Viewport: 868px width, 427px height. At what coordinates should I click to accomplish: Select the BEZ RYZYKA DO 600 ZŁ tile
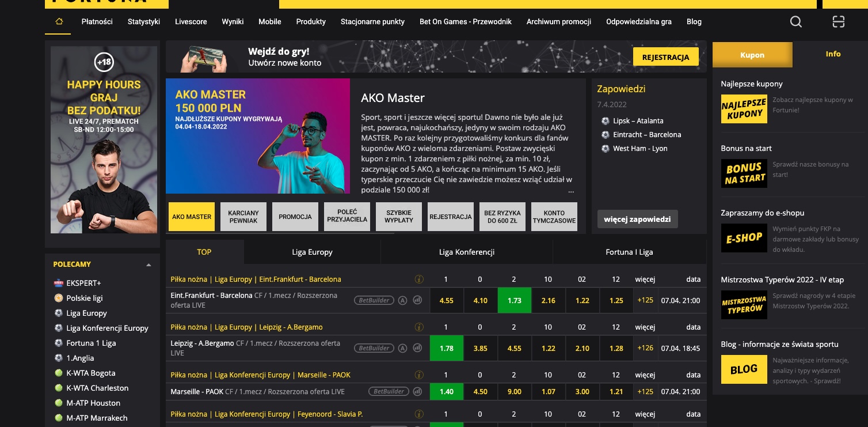(x=502, y=217)
